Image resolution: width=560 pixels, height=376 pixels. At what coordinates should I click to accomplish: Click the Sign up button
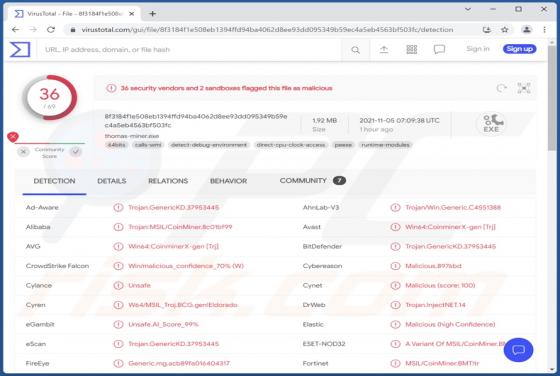[520, 49]
